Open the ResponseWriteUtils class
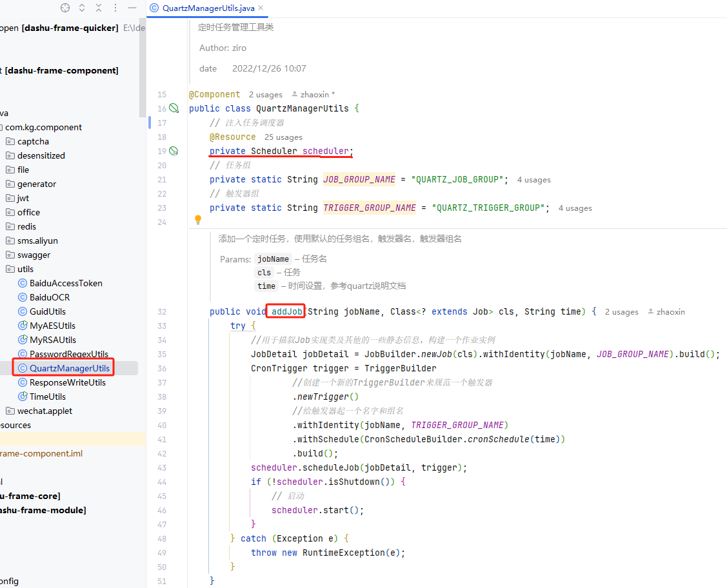 (x=68, y=383)
